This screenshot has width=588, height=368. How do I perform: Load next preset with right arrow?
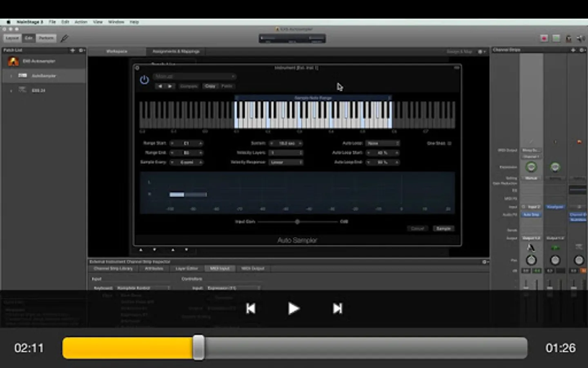pyautogui.click(x=170, y=86)
